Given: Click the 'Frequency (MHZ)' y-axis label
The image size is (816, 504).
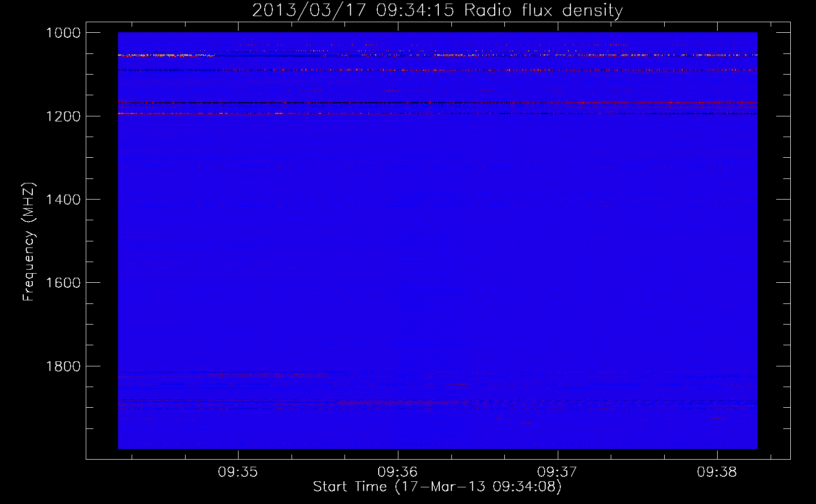Looking at the screenshot, I should [29, 242].
